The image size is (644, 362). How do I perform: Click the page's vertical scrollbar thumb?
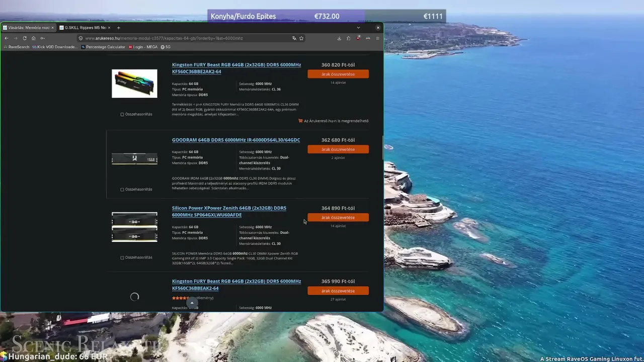383,148
